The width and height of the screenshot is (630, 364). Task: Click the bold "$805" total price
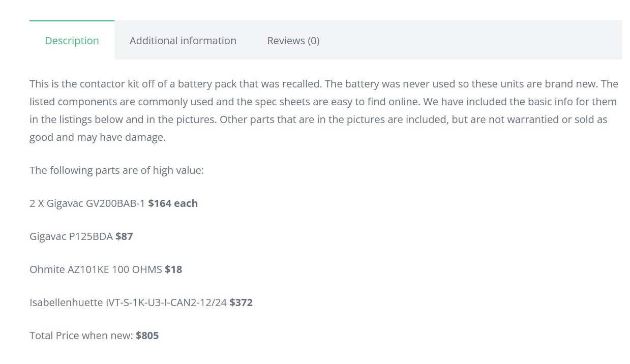(x=147, y=336)
